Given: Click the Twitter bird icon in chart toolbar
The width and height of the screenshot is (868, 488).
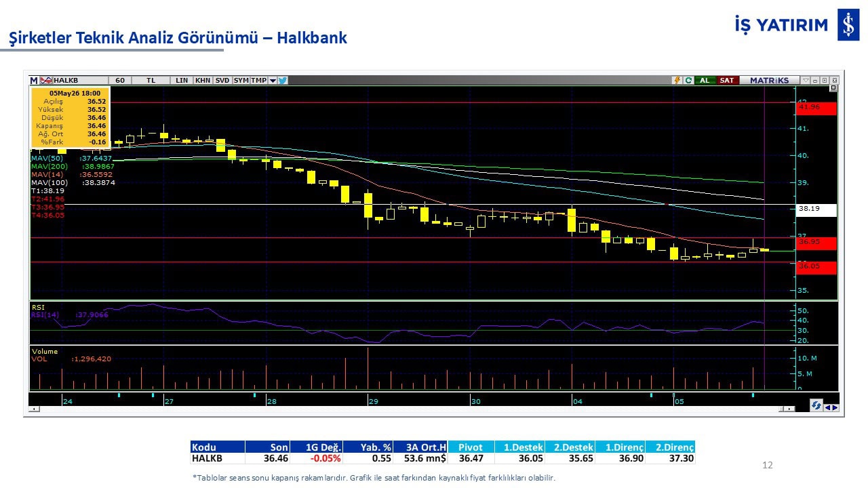Looking at the screenshot, I should (283, 80).
